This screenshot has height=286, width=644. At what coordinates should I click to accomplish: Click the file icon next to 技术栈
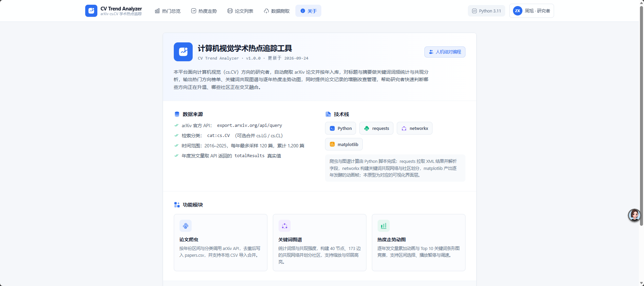328,114
